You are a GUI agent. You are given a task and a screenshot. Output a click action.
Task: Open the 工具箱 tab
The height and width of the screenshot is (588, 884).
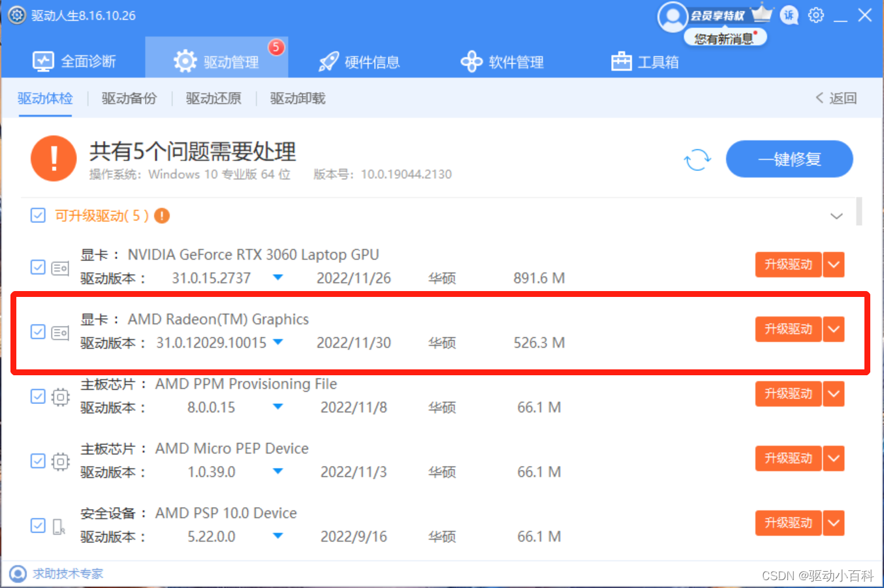(644, 62)
